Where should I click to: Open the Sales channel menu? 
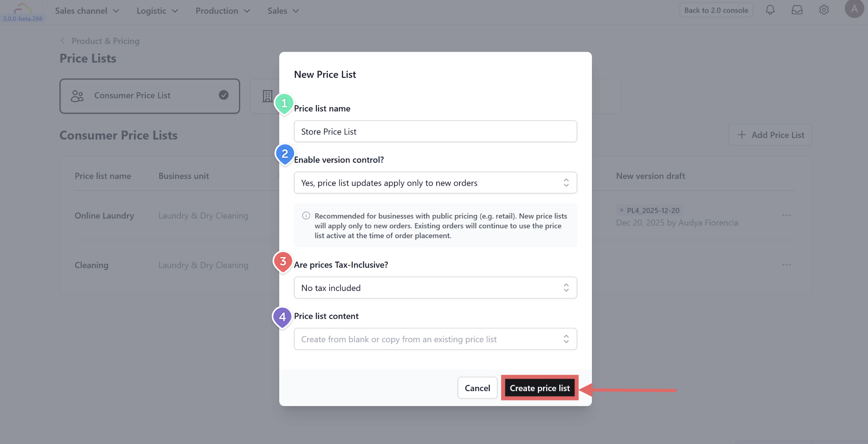click(87, 11)
